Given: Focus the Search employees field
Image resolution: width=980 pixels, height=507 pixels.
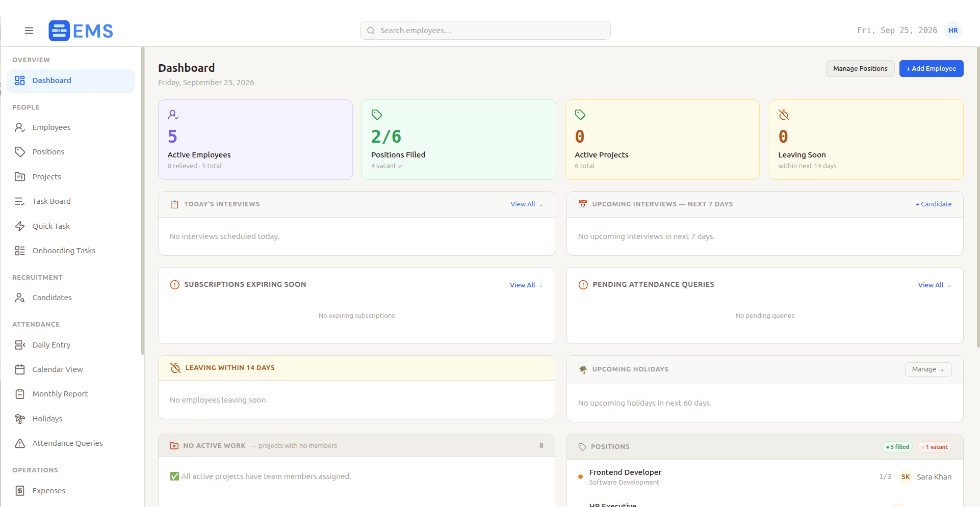Looking at the screenshot, I should click(485, 31).
